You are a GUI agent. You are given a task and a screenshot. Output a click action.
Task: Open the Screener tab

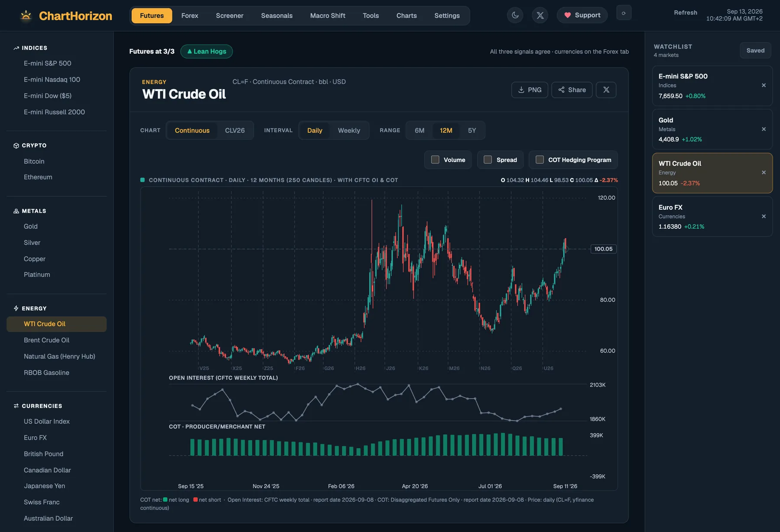tap(230, 16)
